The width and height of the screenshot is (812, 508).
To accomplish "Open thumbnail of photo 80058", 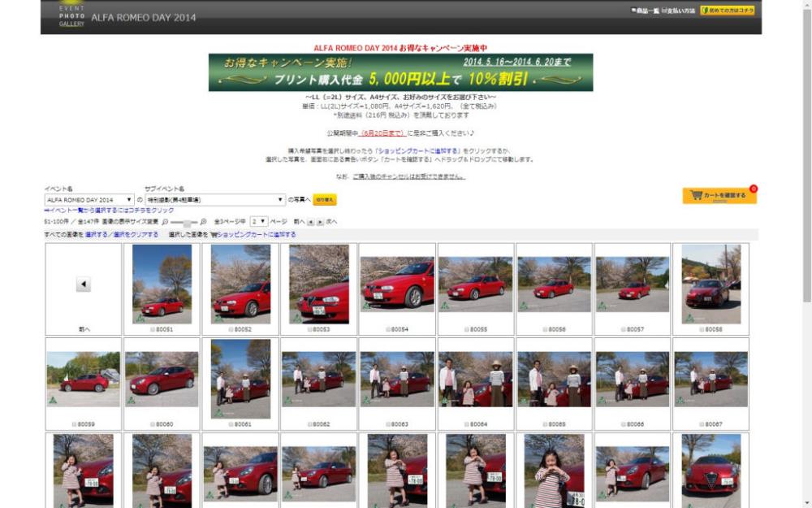I will pos(711,284).
